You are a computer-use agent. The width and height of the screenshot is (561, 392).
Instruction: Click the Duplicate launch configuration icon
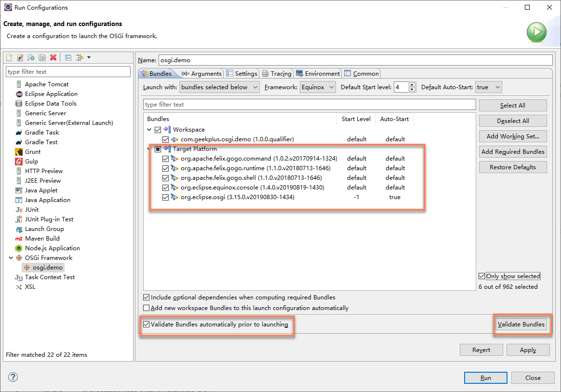click(42, 57)
